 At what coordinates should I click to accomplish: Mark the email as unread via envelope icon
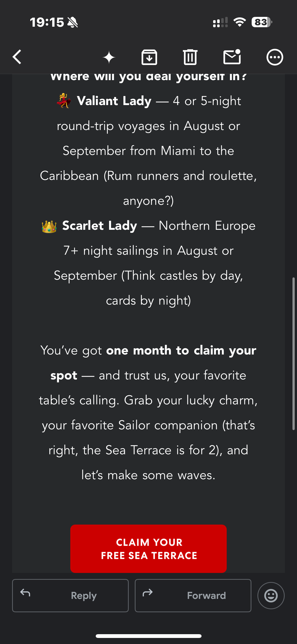(232, 57)
